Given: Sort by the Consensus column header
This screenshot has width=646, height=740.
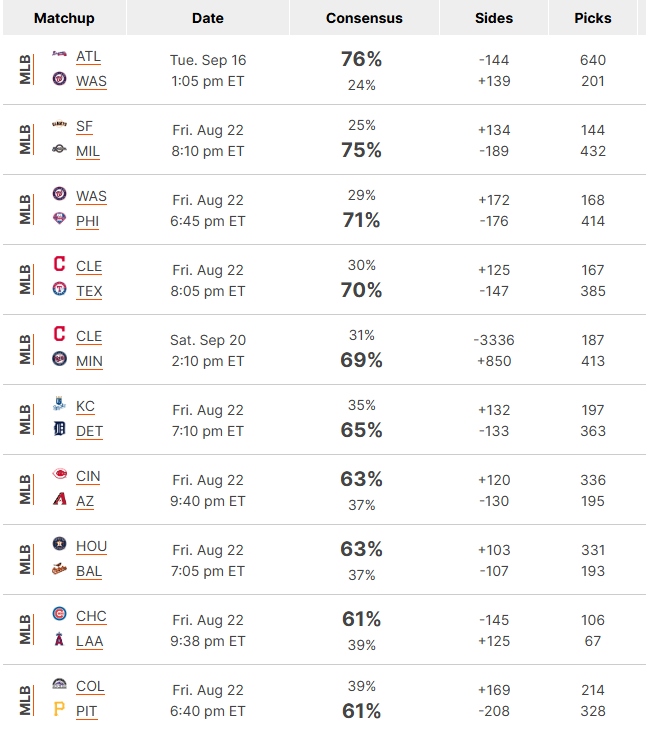Looking at the screenshot, I should [x=364, y=18].
